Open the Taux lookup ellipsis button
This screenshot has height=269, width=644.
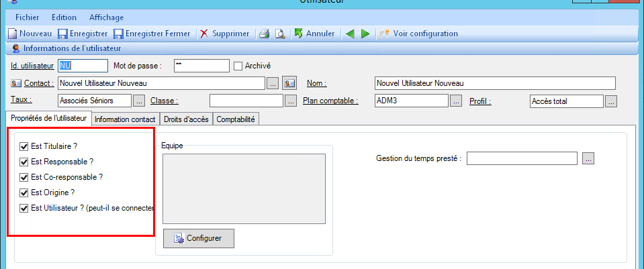(x=138, y=101)
